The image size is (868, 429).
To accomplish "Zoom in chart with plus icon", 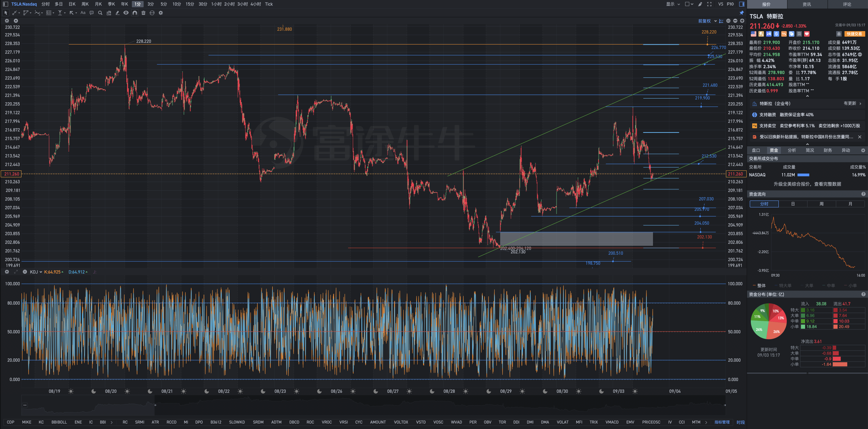I will point(742,21).
